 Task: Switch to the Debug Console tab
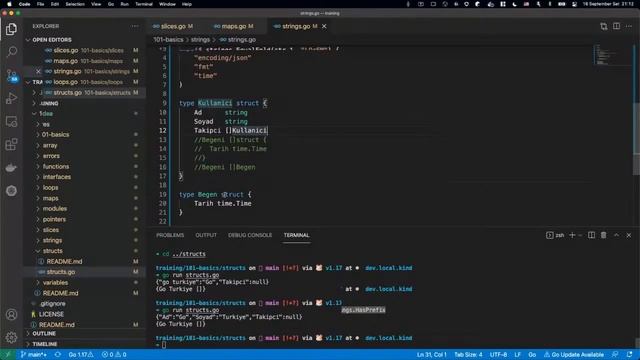[250, 235]
